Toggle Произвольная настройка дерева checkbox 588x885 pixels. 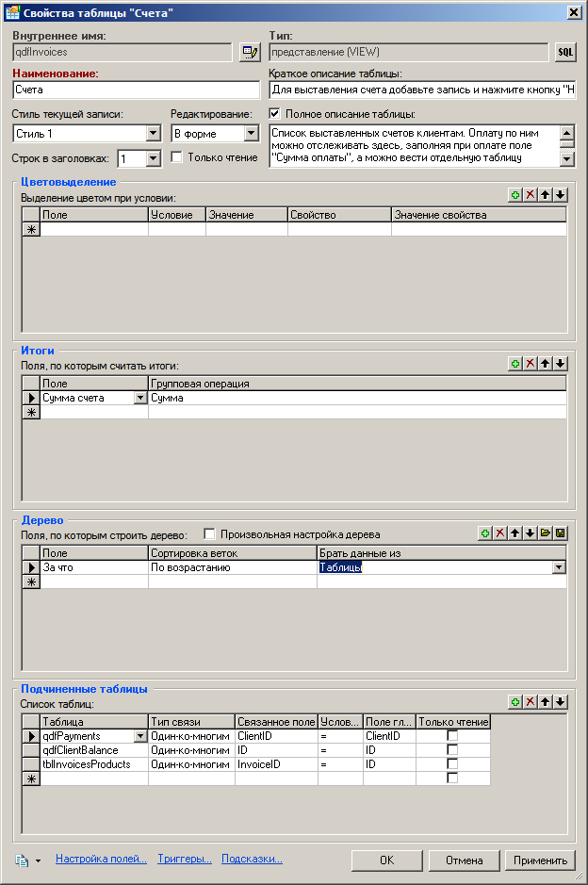tap(210, 534)
